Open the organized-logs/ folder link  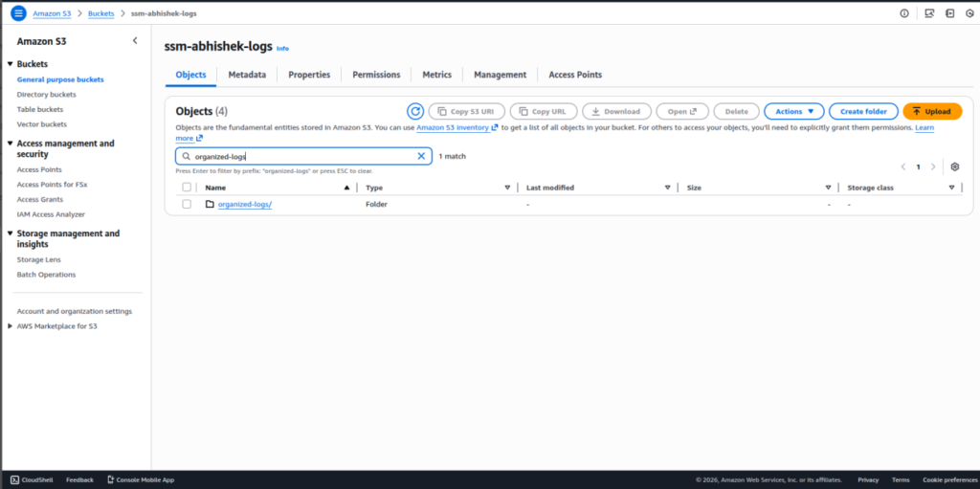(x=245, y=205)
